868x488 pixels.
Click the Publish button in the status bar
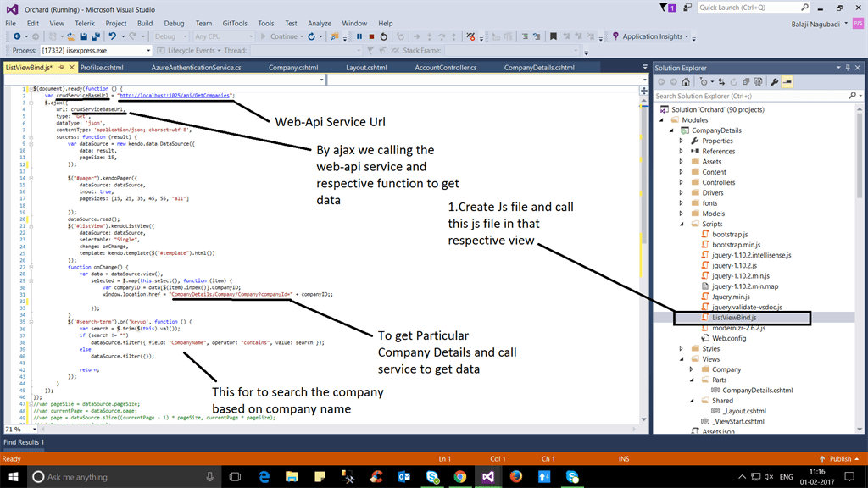tap(839, 457)
